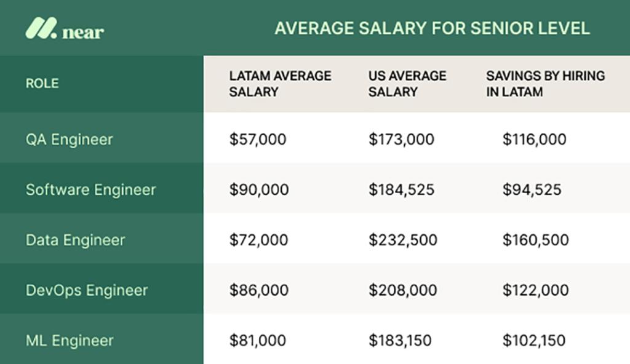Select the $86,000 DevOps LATAM salary
This screenshot has width=630, height=364.
point(258,290)
